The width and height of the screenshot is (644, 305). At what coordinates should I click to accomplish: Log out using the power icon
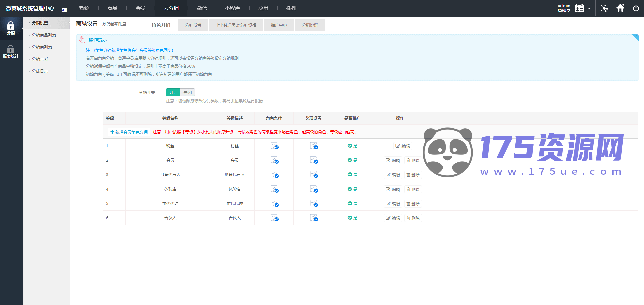(636, 8)
